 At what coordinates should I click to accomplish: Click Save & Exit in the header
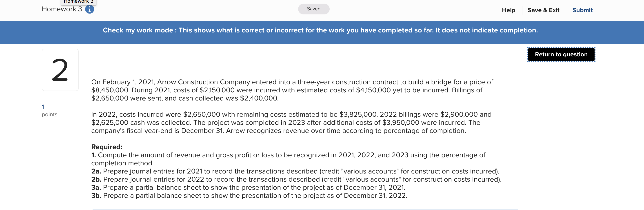click(x=544, y=10)
